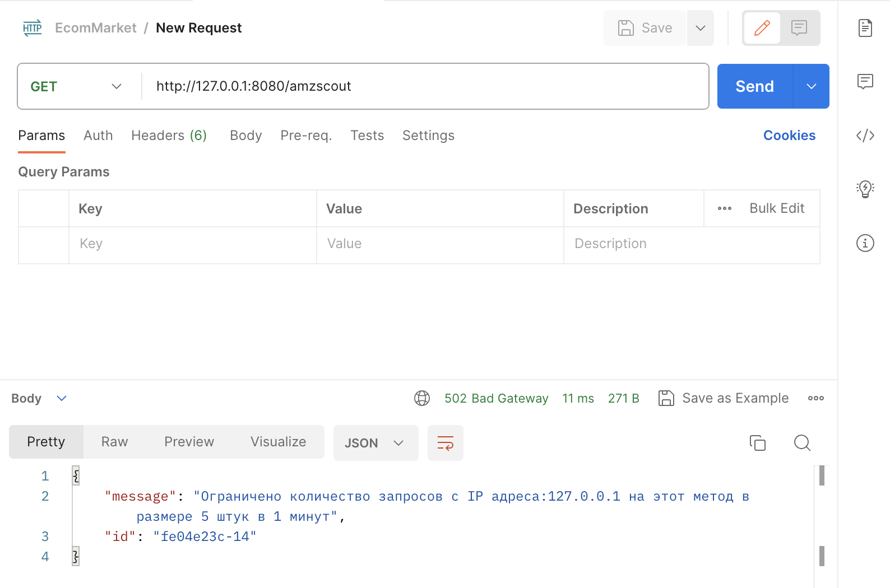Switch to build mode pencil icon
This screenshot has width=890, height=588.
point(762,28)
